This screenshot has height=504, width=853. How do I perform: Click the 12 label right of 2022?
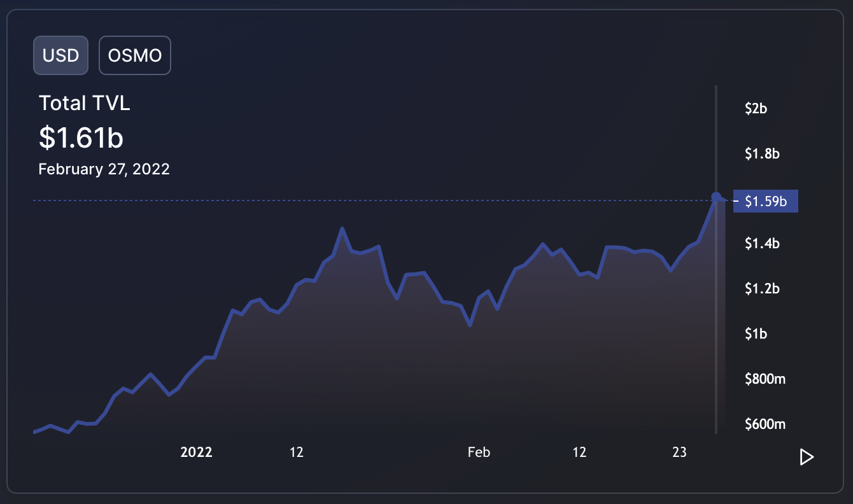point(297,452)
